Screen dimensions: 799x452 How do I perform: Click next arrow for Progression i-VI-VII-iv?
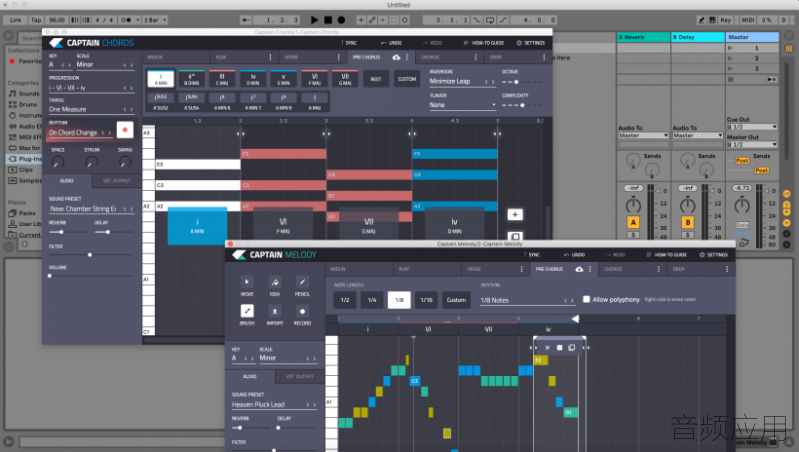131,88
